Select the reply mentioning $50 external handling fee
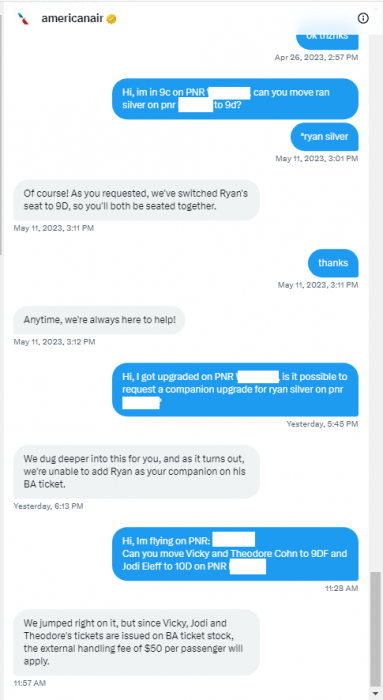 pos(136,642)
